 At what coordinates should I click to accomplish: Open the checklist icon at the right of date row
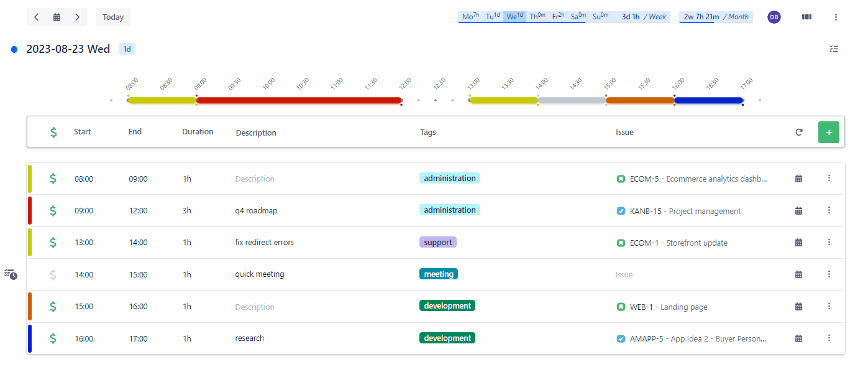(x=834, y=49)
